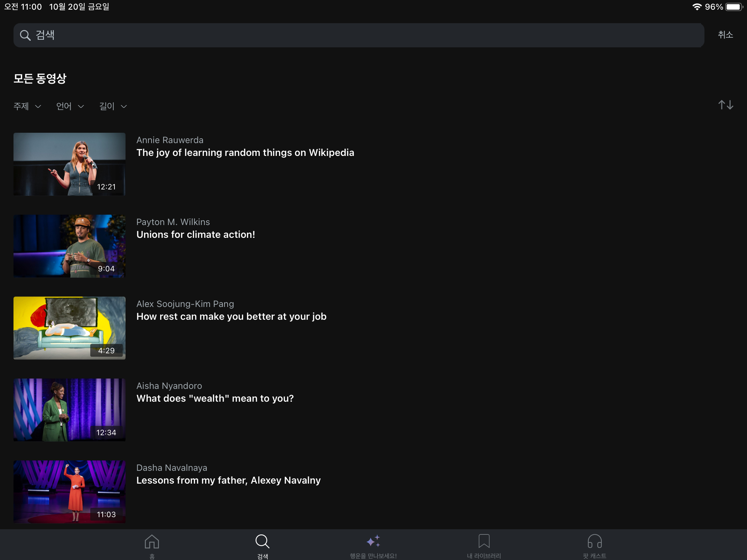The image size is (747, 560).
Task: Open 'Unions for climate action!' talk title
Action: [x=196, y=234]
